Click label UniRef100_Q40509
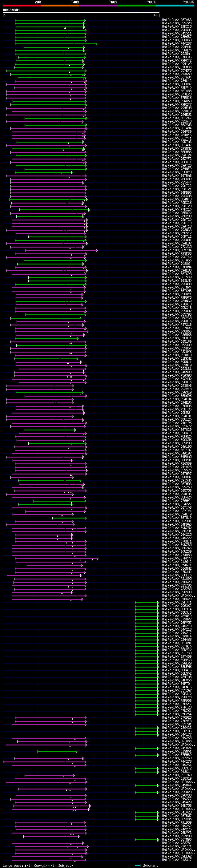197x868 pixels. 177,372
